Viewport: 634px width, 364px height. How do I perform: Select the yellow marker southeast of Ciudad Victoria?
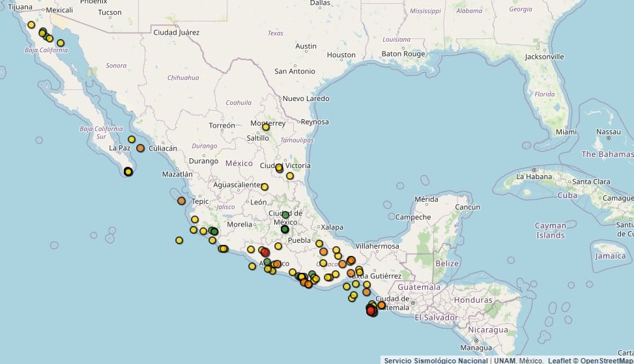point(290,176)
